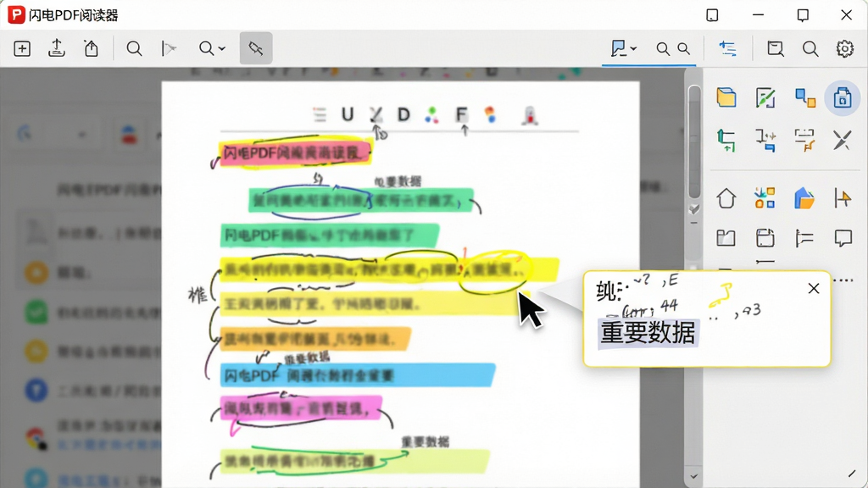Click the 重要数据 text in note popup
Screen dimensions: 868x488
click(x=648, y=333)
